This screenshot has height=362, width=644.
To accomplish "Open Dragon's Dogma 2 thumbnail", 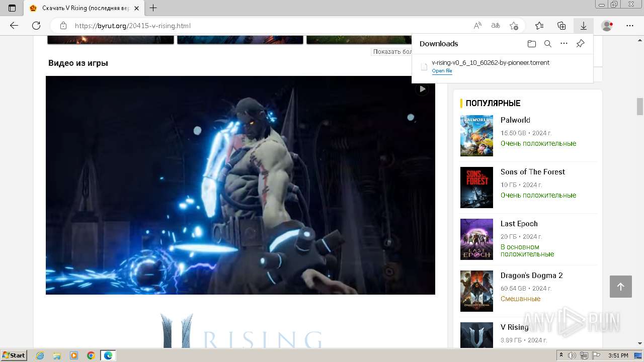I will pyautogui.click(x=476, y=291).
